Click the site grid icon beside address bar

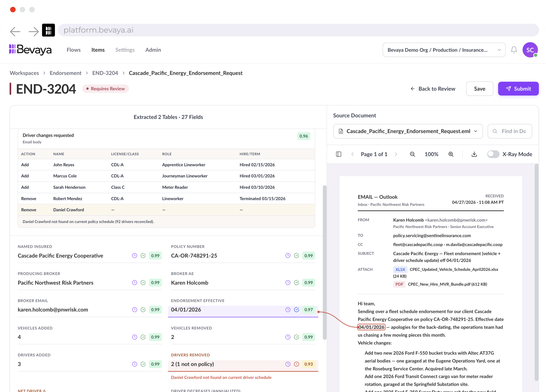48,30
